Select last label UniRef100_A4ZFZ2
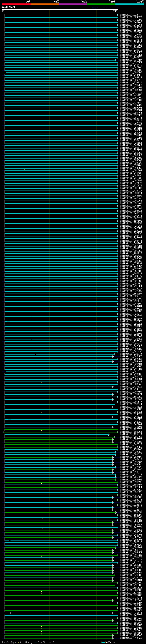Viewport: 146px width, 644px height. click(x=131, y=638)
